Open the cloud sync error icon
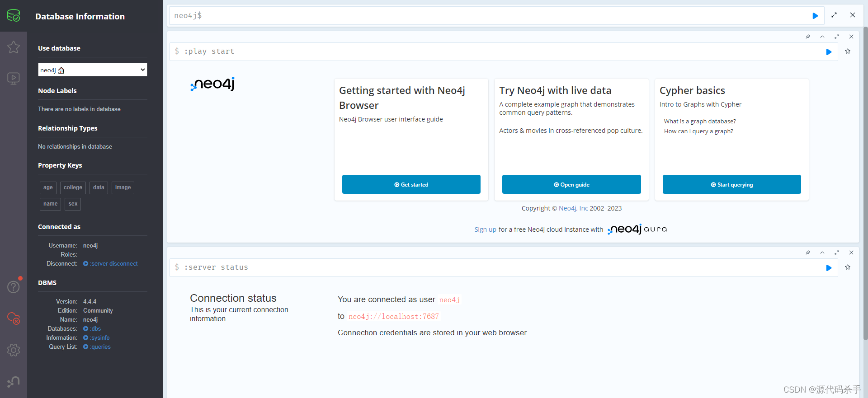The image size is (868, 398). pos(14,318)
